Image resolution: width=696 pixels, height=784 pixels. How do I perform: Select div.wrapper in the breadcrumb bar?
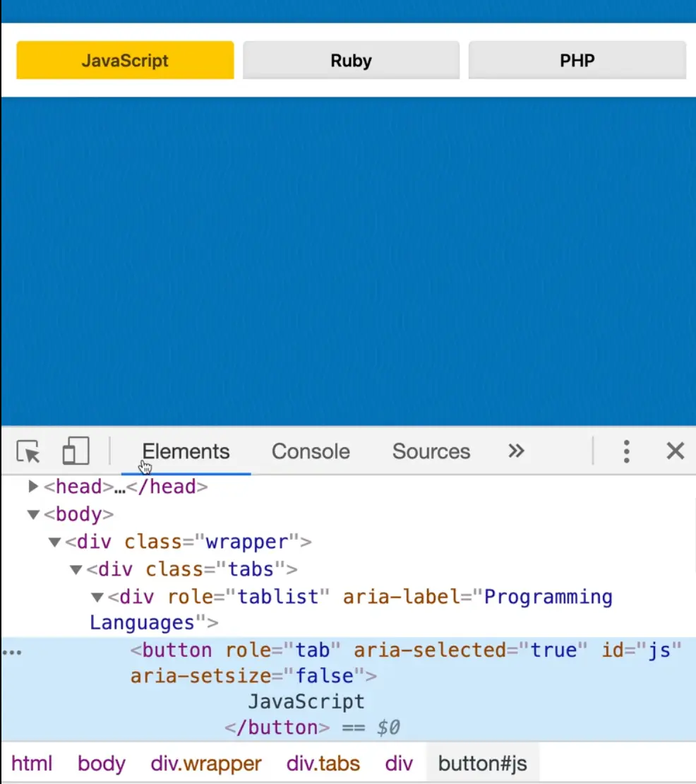click(x=206, y=764)
